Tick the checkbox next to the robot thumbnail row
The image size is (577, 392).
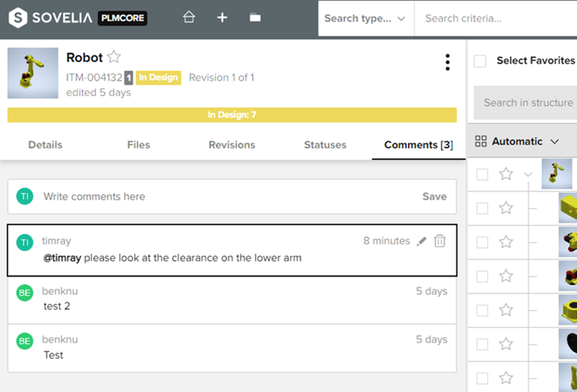[482, 174]
